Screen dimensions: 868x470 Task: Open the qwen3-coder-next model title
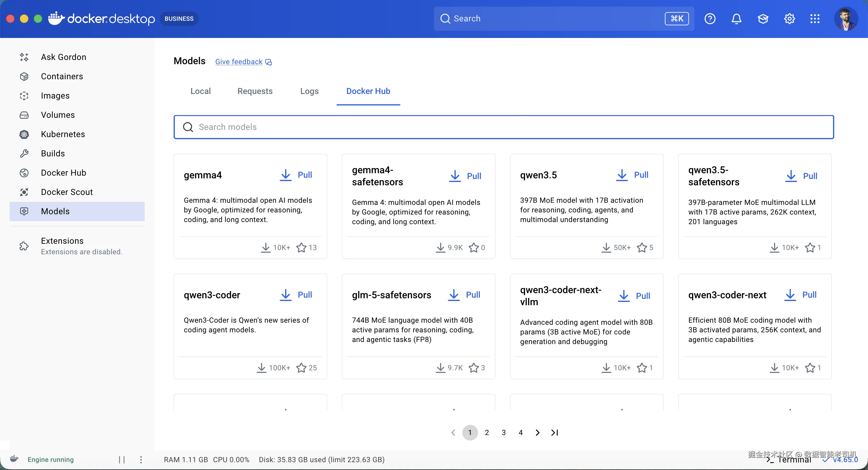(x=727, y=295)
